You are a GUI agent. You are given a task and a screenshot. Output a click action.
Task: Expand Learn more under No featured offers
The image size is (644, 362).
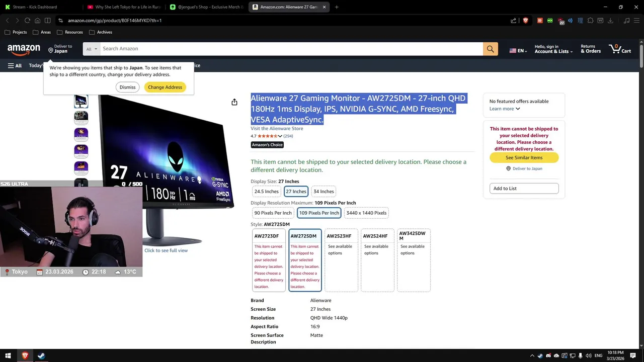(505, 109)
